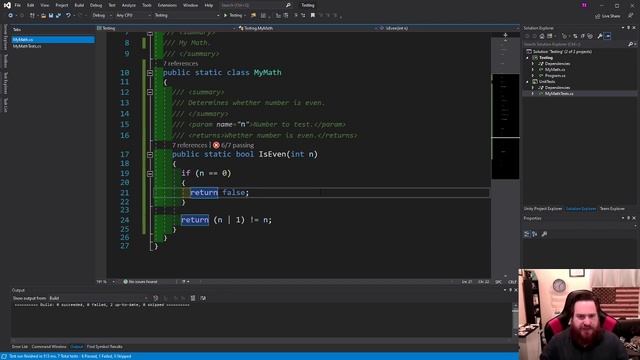The height and width of the screenshot is (360, 640).
Task: Open the Show output from Build dropdown
Action: point(98,298)
